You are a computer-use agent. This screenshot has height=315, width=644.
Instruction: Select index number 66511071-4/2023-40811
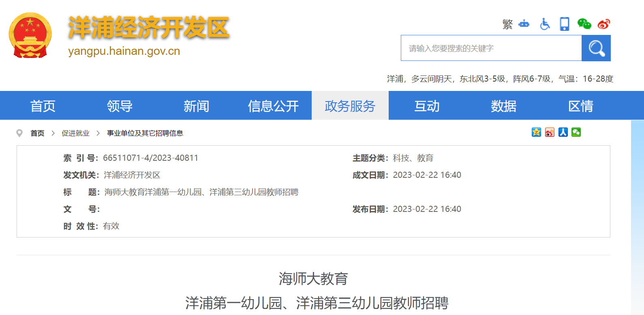click(151, 158)
